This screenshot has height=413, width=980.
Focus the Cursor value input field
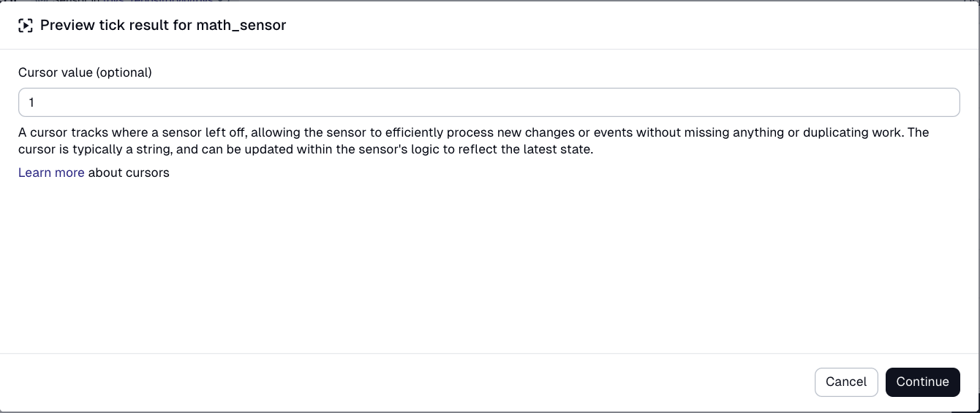[x=489, y=102]
